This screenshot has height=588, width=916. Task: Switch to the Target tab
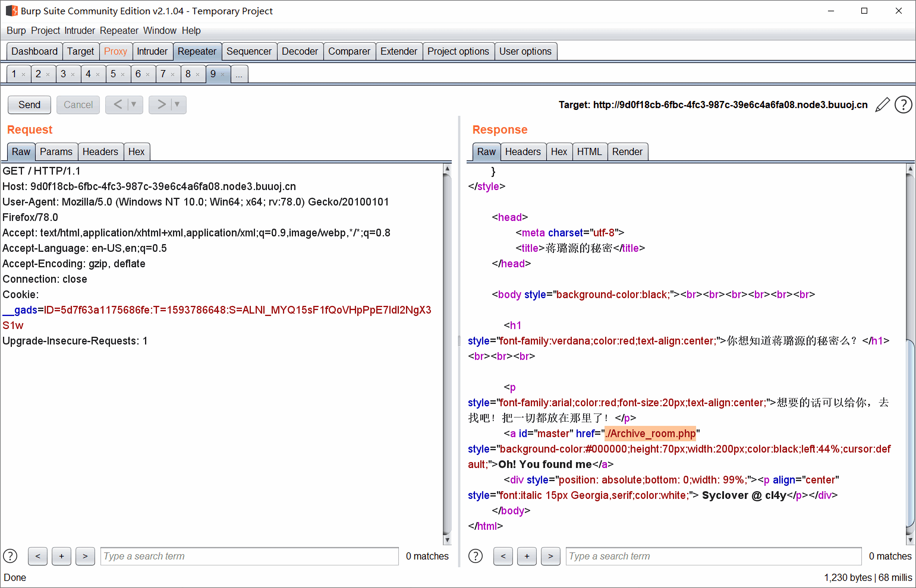click(81, 52)
